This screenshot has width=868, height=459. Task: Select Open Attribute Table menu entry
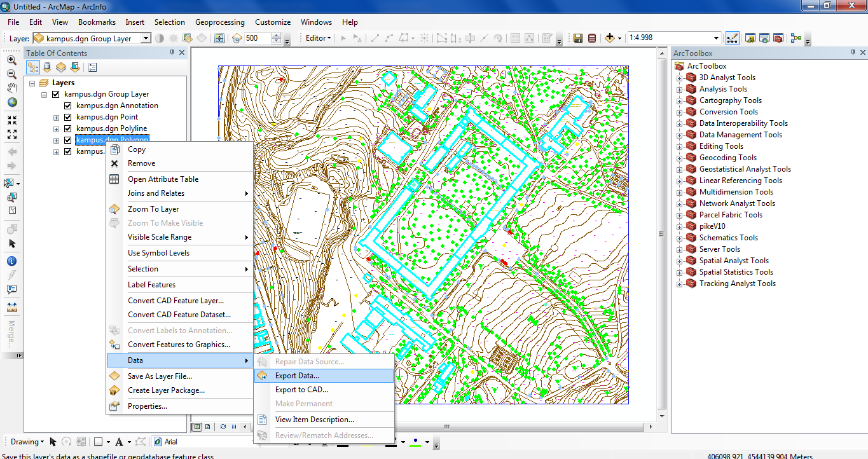click(x=179, y=179)
